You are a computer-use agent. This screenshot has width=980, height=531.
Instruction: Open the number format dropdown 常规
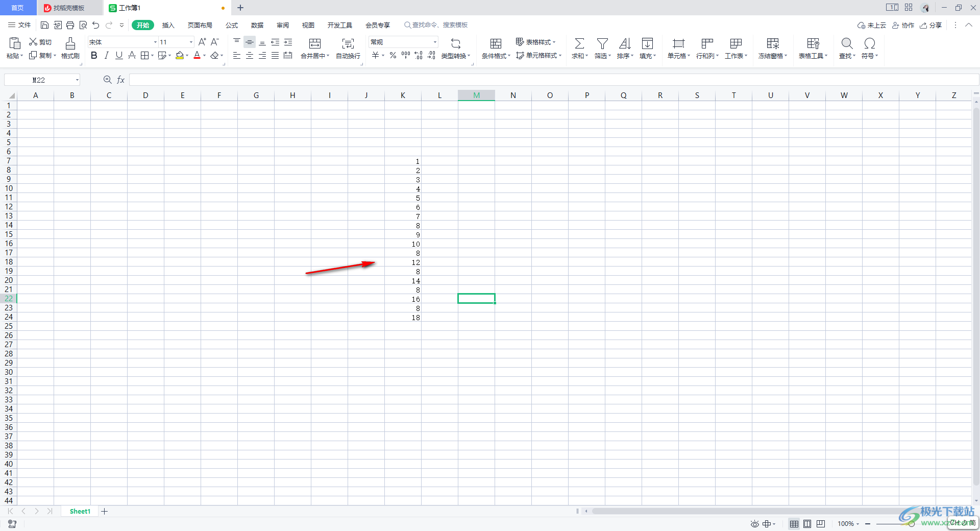click(435, 42)
